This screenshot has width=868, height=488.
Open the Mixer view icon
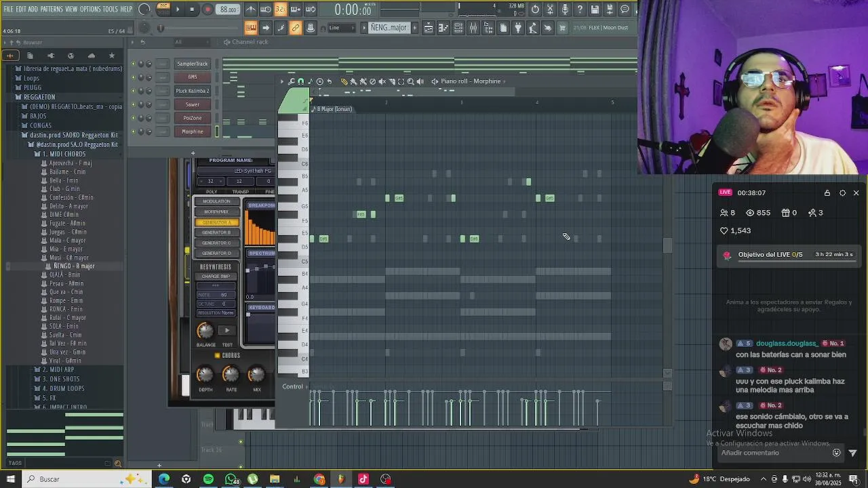pos(473,28)
